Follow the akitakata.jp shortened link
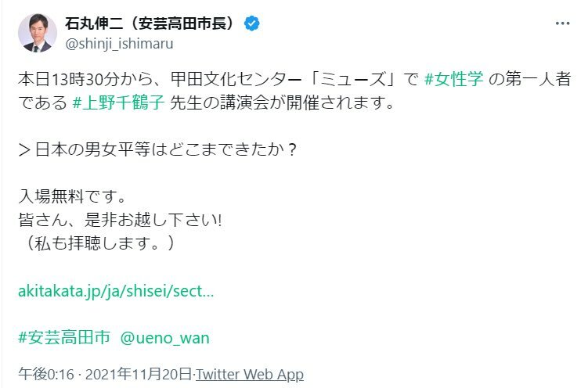 click(116, 291)
